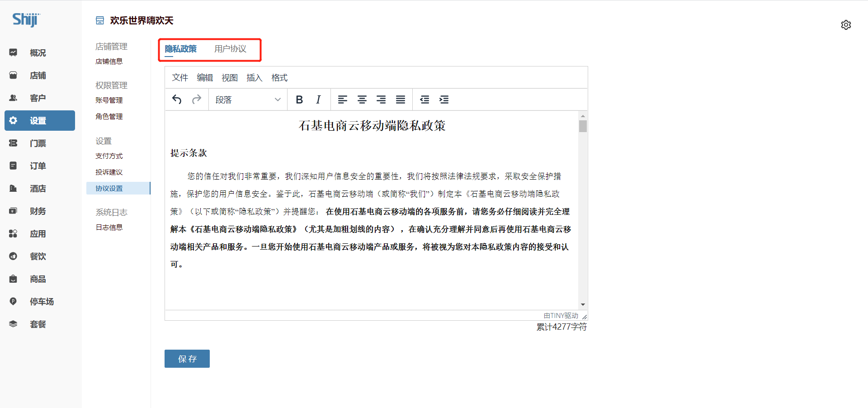Open 日志信息 log info
This screenshot has height=408, width=868.
point(109,228)
